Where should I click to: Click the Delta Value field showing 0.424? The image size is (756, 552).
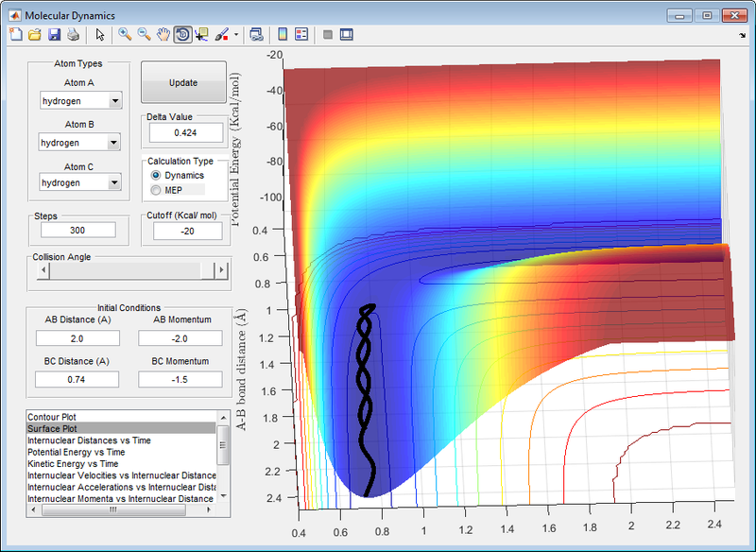click(x=185, y=132)
